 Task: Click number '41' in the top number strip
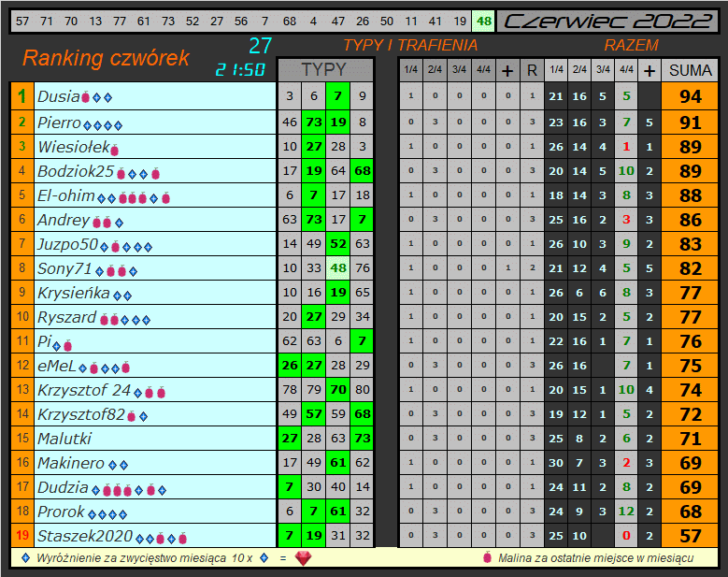click(435, 21)
